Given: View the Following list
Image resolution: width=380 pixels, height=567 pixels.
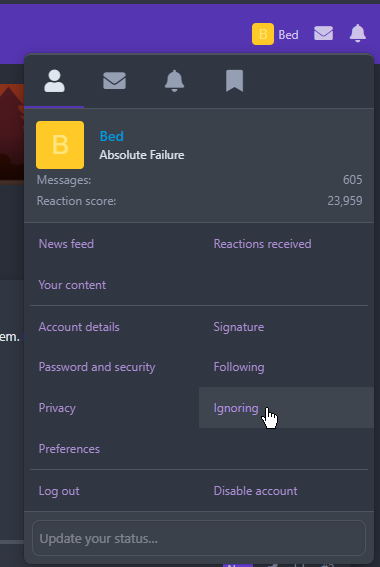Looking at the screenshot, I should pos(239,367).
